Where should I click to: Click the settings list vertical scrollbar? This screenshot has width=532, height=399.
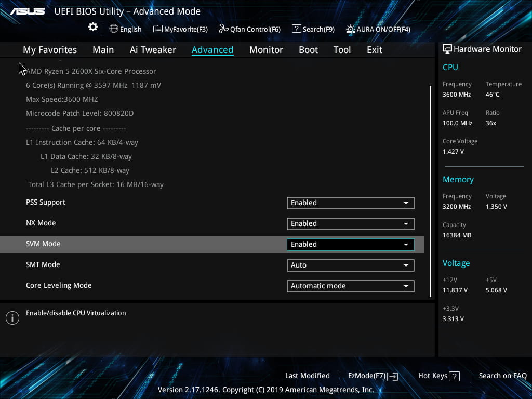click(x=430, y=191)
